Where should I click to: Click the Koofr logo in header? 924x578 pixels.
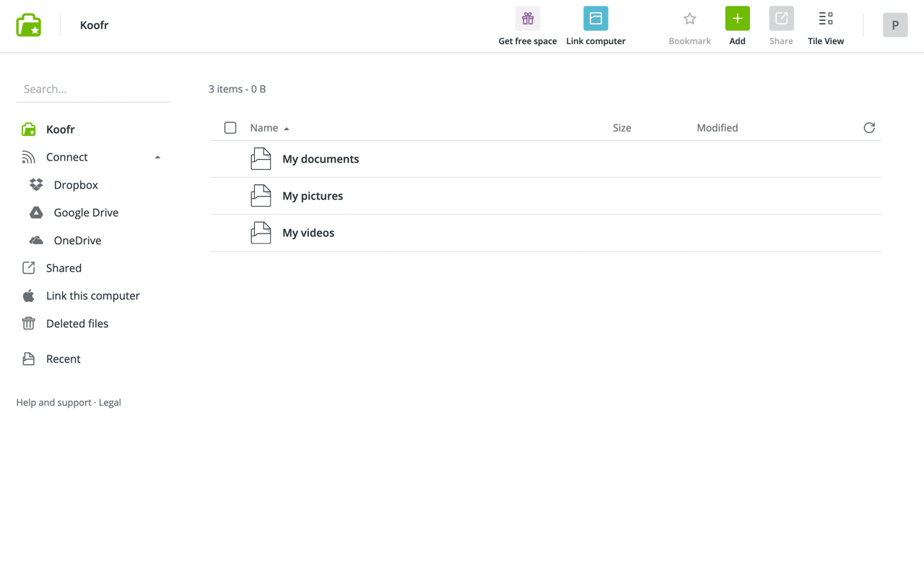[x=29, y=25]
